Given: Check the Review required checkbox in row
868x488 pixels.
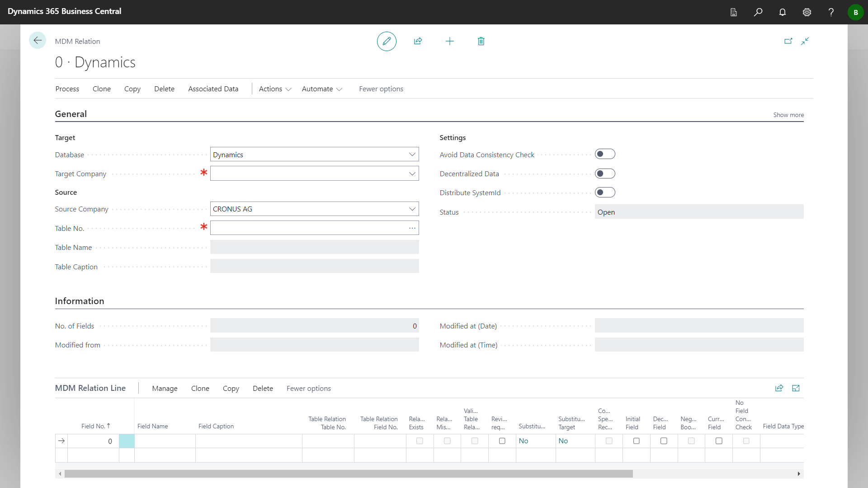Looking at the screenshot, I should coord(502,441).
